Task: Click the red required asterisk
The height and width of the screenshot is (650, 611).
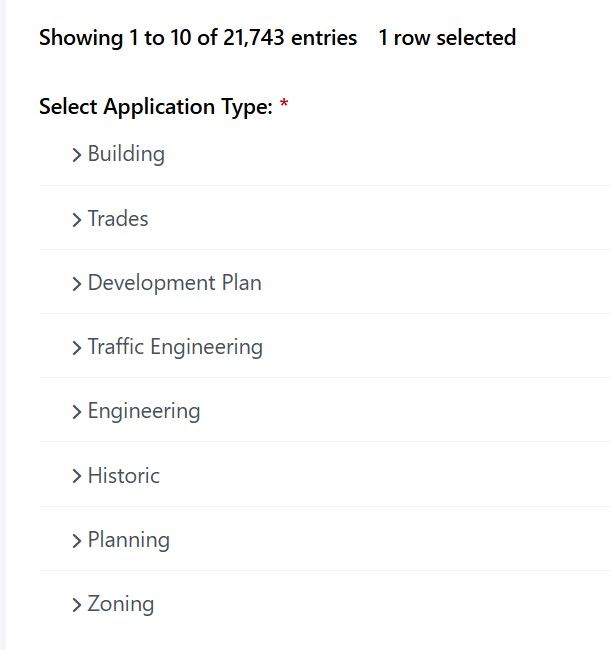Action: (x=284, y=107)
